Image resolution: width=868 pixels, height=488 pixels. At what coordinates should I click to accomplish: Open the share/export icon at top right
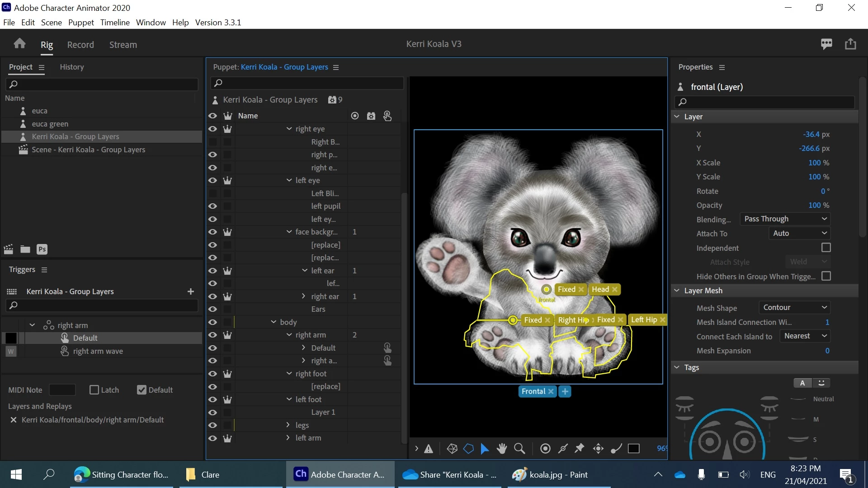point(850,44)
